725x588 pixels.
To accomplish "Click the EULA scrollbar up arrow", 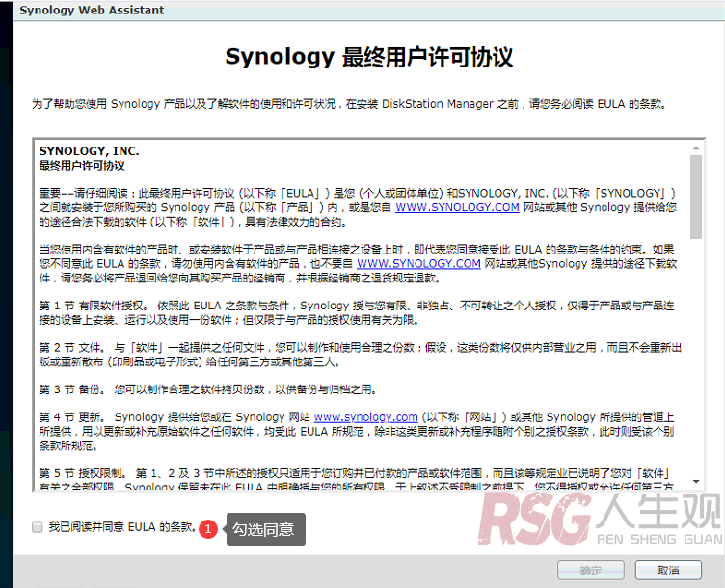I will click(696, 147).
